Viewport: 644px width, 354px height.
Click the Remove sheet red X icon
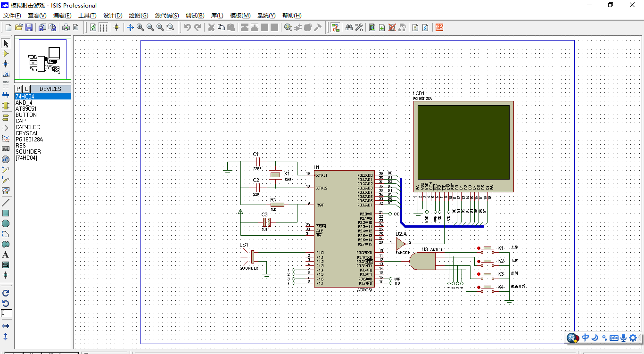pyautogui.click(x=392, y=28)
